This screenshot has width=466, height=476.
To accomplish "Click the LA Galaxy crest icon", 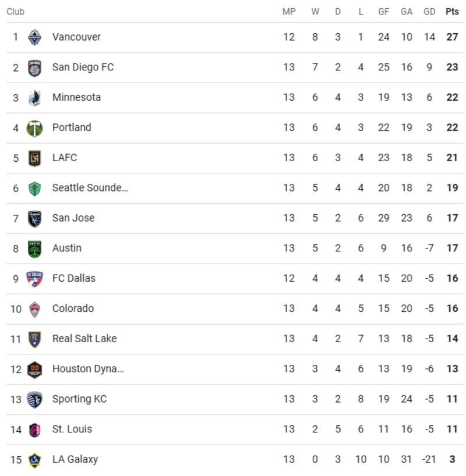I will click(x=35, y=460).
